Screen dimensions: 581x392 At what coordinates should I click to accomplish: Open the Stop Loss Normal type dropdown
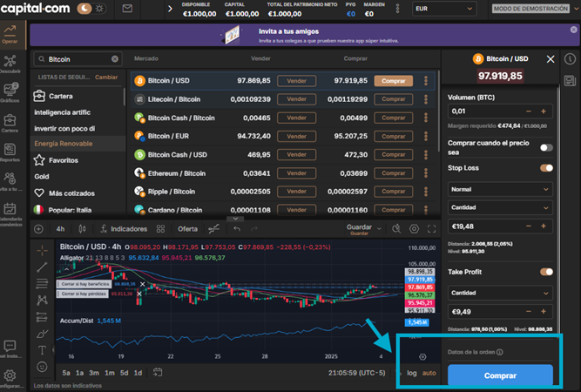(500, 189)
